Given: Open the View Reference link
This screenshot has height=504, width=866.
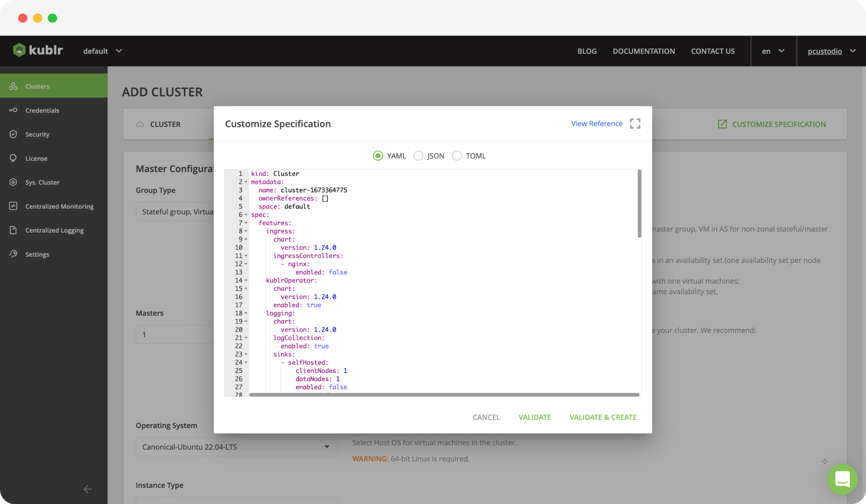Looking at the screenshot, I should tap(597, 124).
